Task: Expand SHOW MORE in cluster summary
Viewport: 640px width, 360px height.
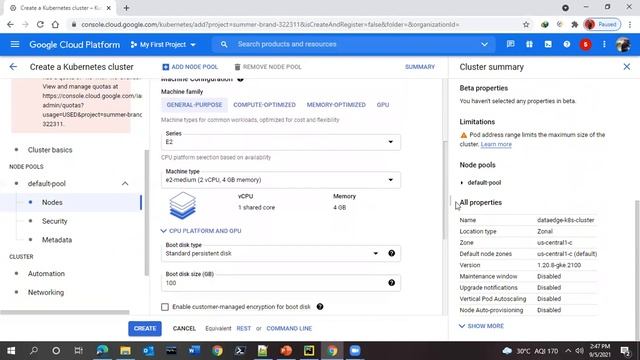Action: point(482,326)
